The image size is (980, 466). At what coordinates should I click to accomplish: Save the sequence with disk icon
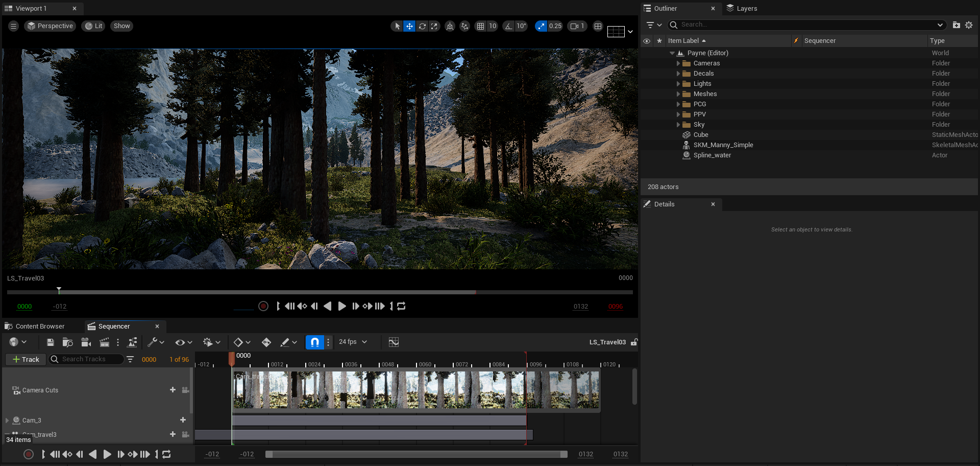50,342
